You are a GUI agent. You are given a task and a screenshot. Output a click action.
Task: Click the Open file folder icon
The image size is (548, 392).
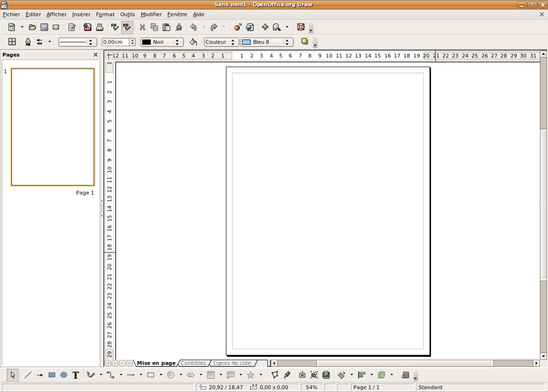32,27
